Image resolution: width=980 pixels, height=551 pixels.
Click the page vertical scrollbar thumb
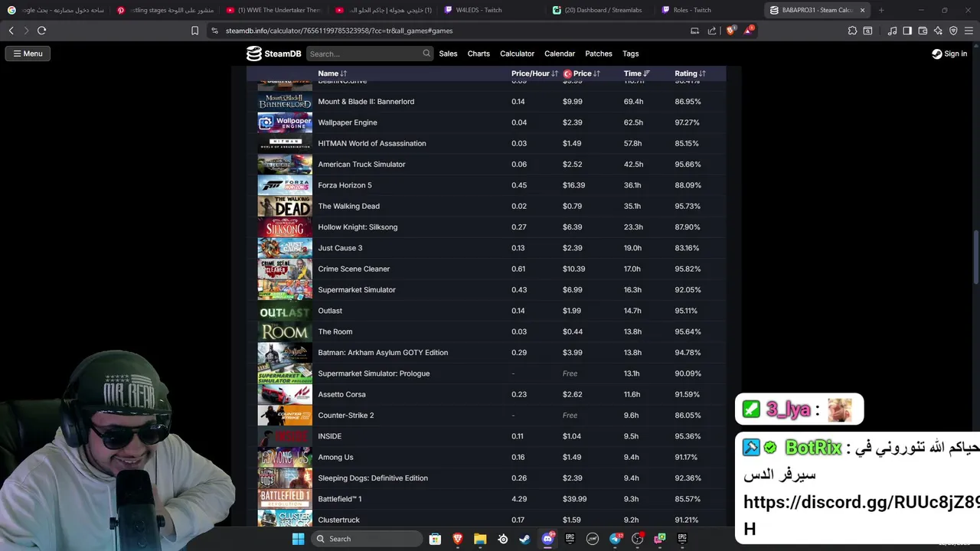tap(975, 257)
